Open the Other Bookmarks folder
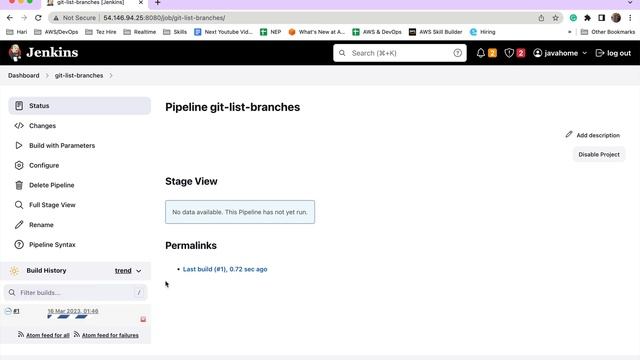This screenshot has width=640, height=360. coord(608,32)
